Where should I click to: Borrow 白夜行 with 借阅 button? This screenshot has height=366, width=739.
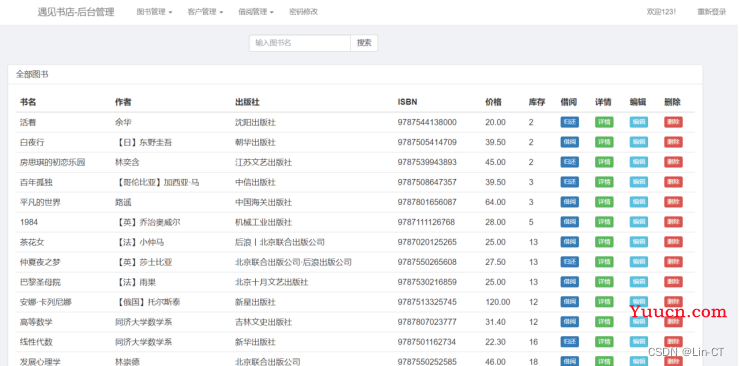570,142
